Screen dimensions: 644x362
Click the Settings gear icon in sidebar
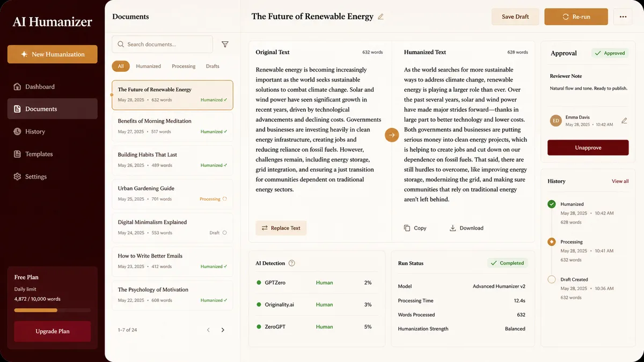coord(17,176)
